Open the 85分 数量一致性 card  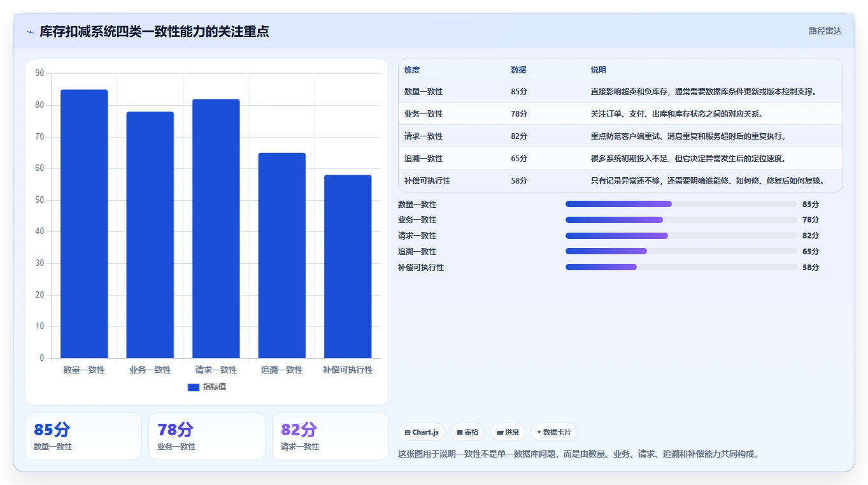(83, 436)
